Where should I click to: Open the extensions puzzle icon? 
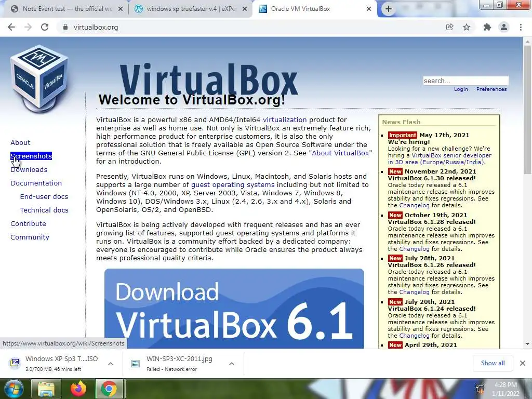click(487, 27)
